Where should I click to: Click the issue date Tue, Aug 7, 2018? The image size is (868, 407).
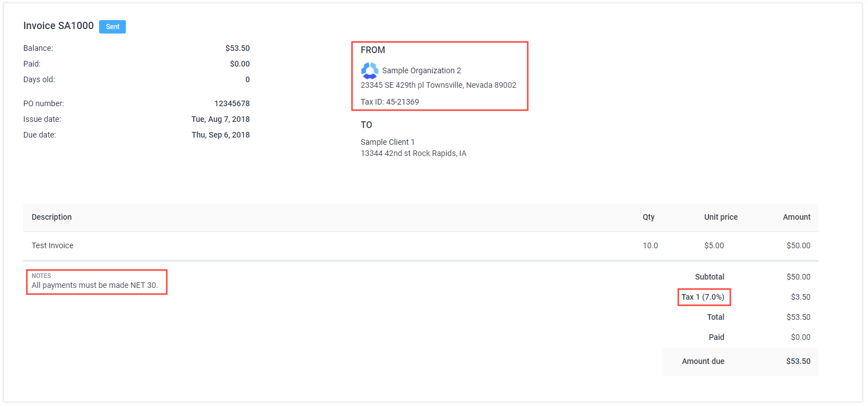click(x=220, y=119)
